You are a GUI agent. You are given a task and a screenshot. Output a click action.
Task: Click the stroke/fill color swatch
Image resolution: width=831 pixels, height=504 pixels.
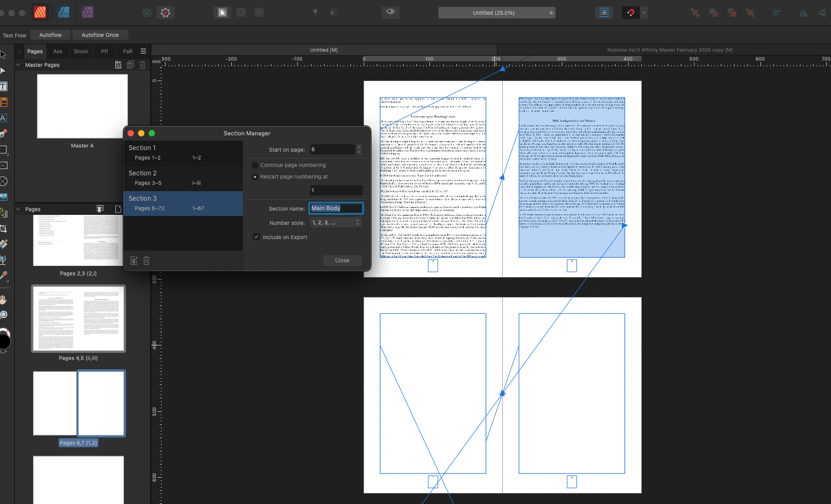[4, 340]
